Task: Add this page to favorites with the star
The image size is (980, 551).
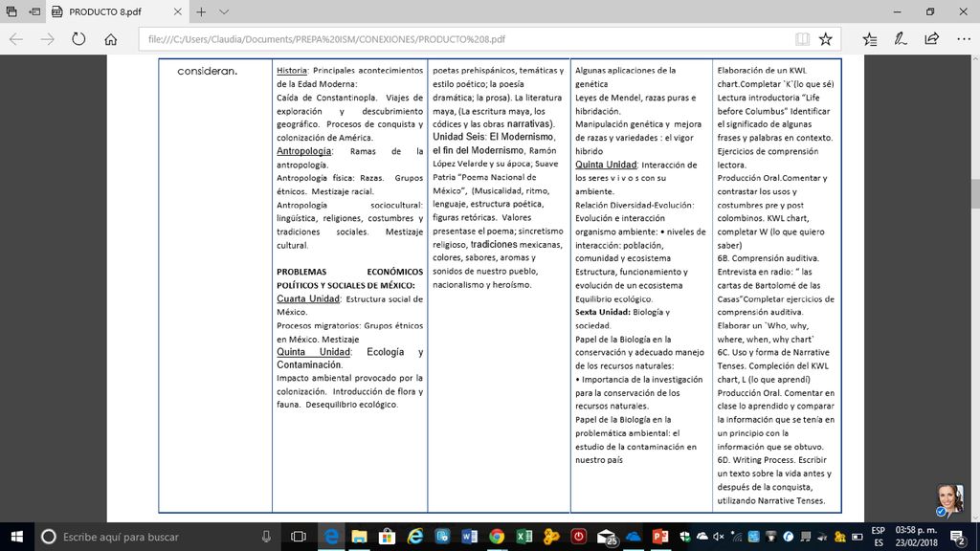Action: 826,39
